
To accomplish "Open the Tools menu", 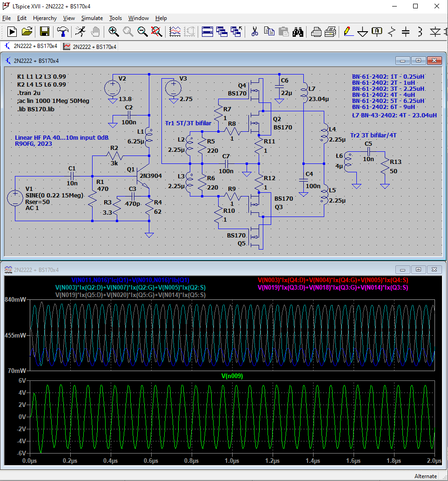I will click(115, 18).
